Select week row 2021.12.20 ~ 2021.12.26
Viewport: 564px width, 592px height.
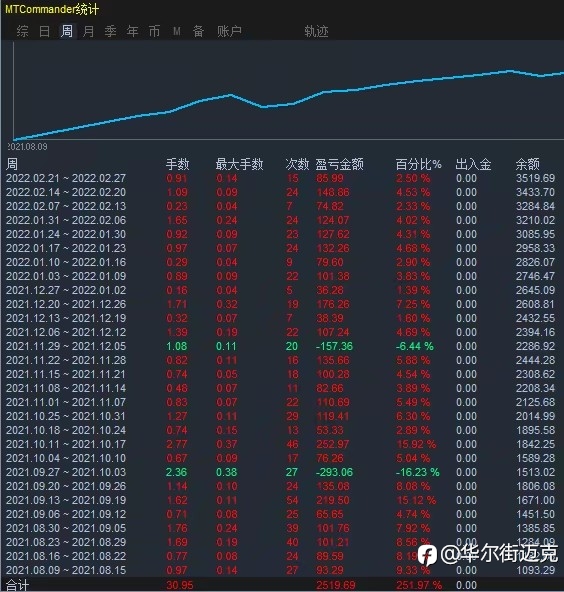point(281,304)
